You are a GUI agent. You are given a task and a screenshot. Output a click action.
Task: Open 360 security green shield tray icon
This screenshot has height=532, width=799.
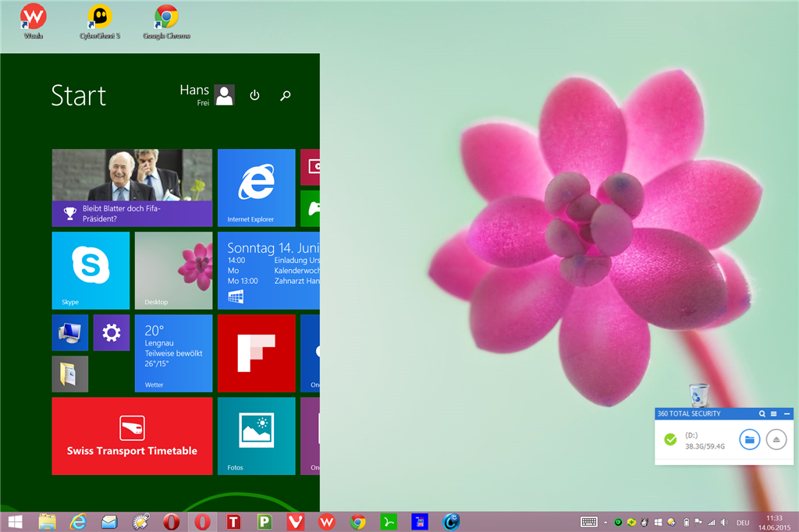click(618, 523)
